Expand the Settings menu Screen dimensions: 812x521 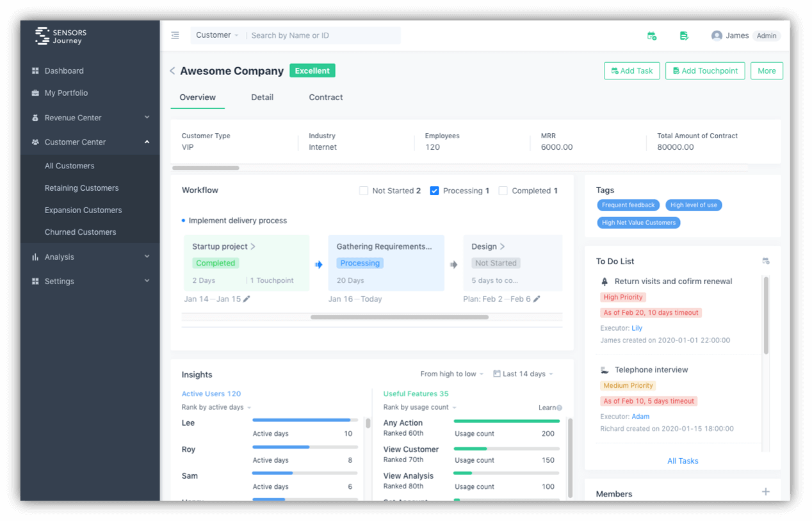147,281
